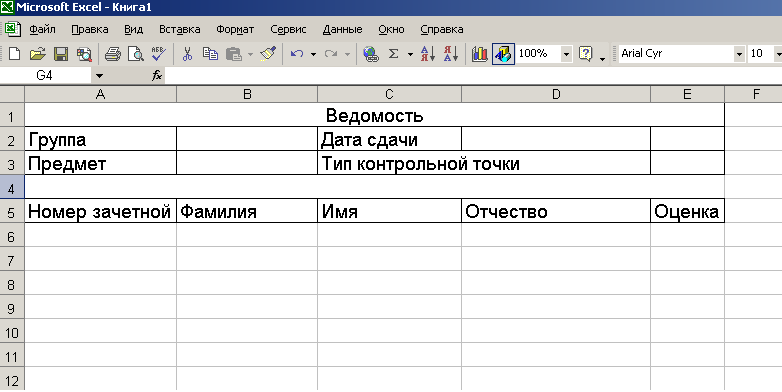
Task: Click the New workbook icon
Action: [x=14, y=53]
